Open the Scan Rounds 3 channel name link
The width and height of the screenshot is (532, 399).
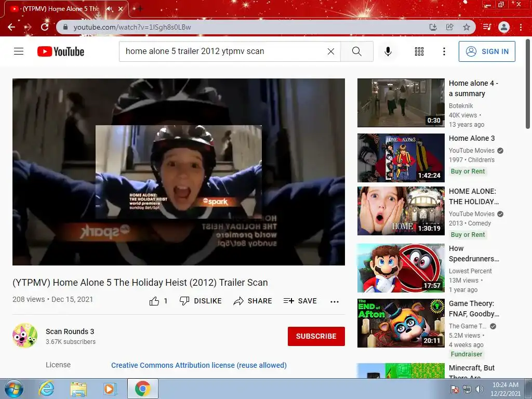point(70,331)
